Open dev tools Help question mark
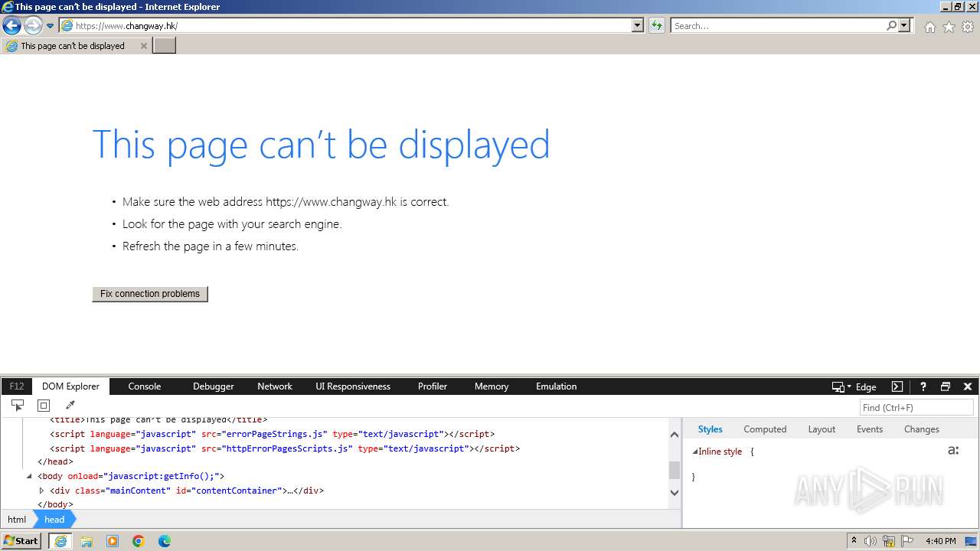This screenshot has width=980, height=551. tap(923, 386)
